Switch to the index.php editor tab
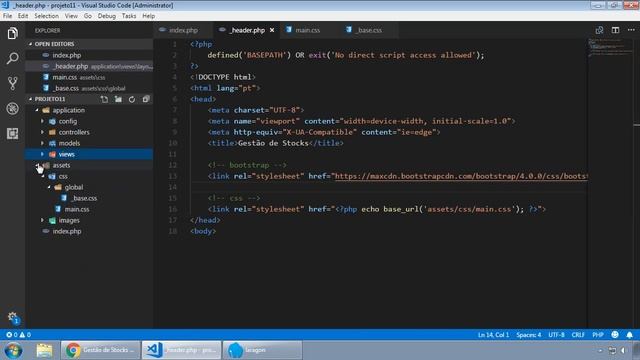The width and height of the screenshot is (640, 360). click(x=183, y=30)
